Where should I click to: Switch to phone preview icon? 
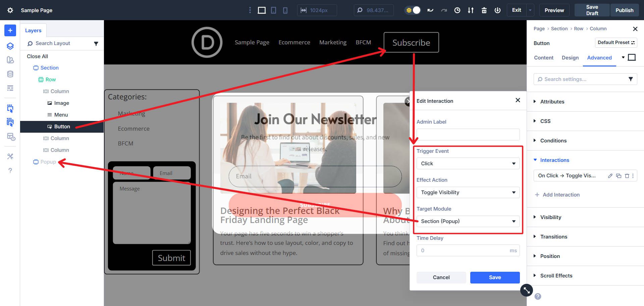pyautogui.click(x=285, y=10)
